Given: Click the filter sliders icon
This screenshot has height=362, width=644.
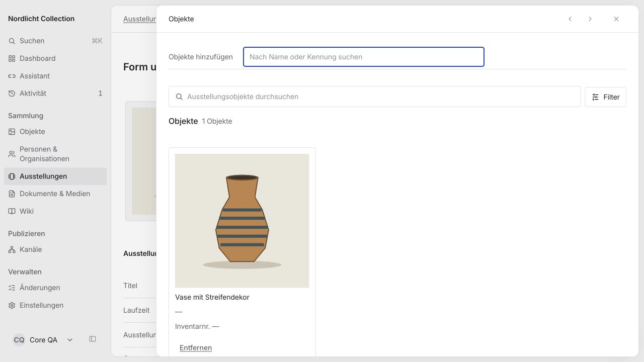Looking at the screenshot, I should click(596, 97).
